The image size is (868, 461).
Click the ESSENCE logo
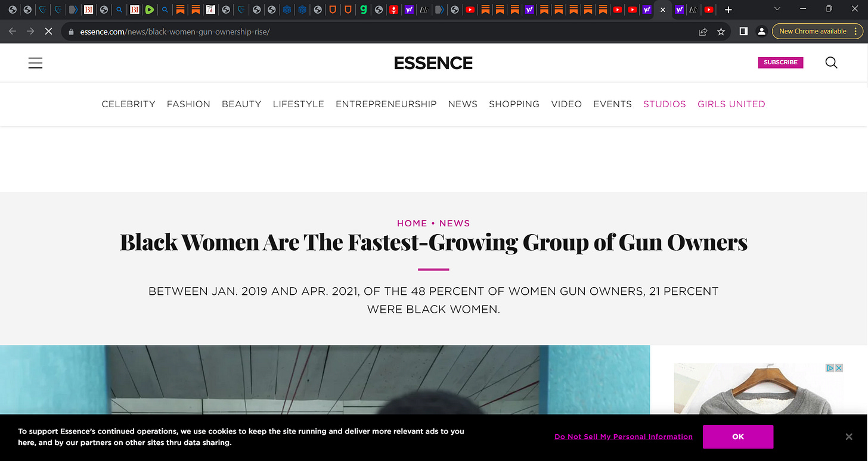click(x=433, y=63)
